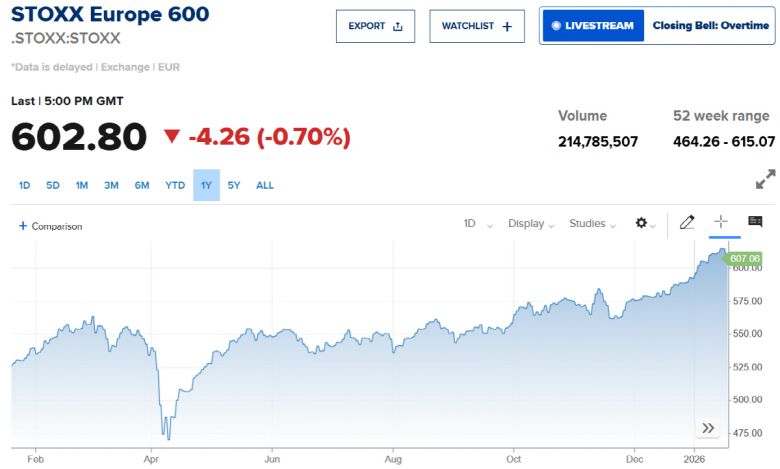Switch to the ALL range tab
This screenshot has width=780, height=469.
pyautogui.click(x=265, y=185)
